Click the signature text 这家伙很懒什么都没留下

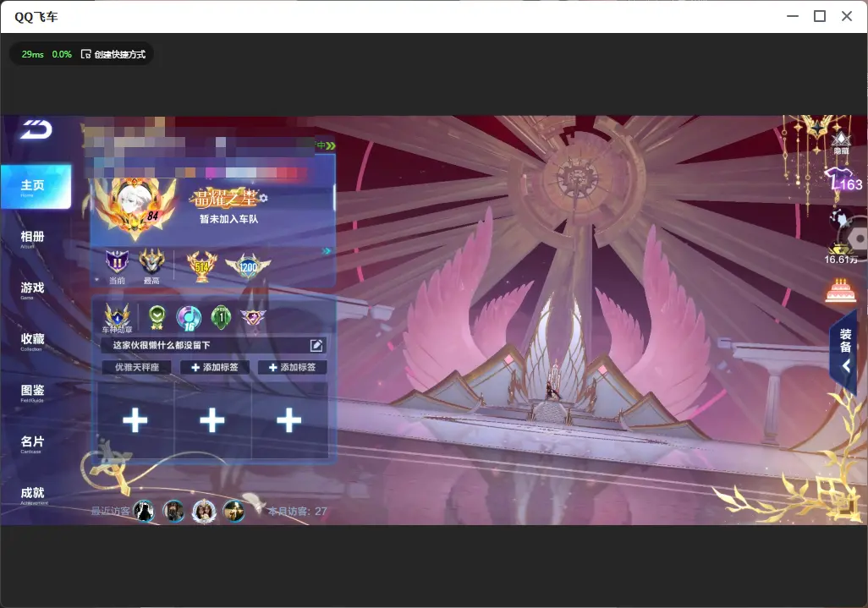162,346
